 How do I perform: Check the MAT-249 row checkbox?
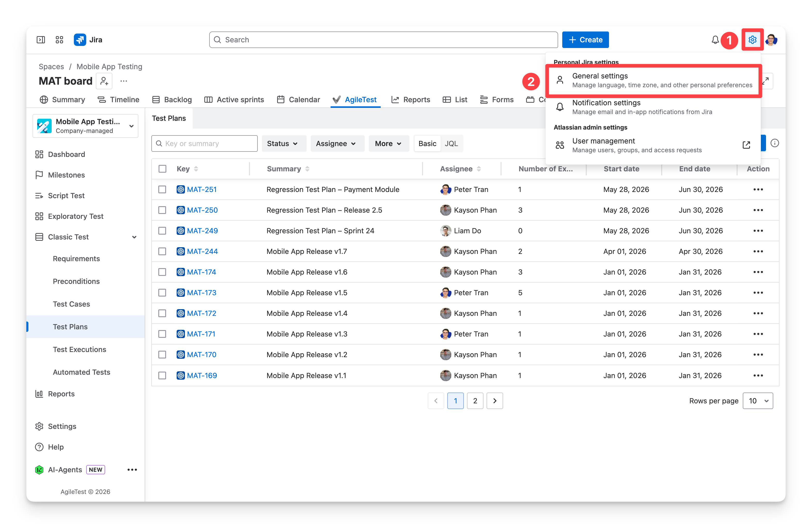coord(162,231)
